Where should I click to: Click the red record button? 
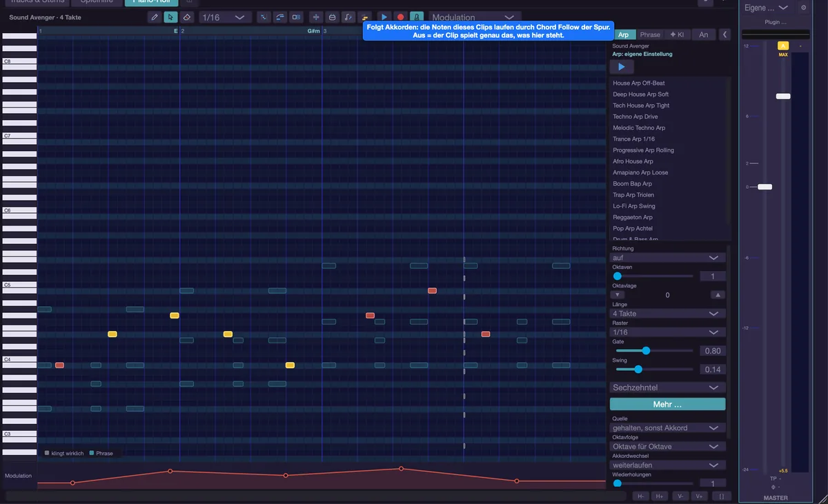point(400,17)
